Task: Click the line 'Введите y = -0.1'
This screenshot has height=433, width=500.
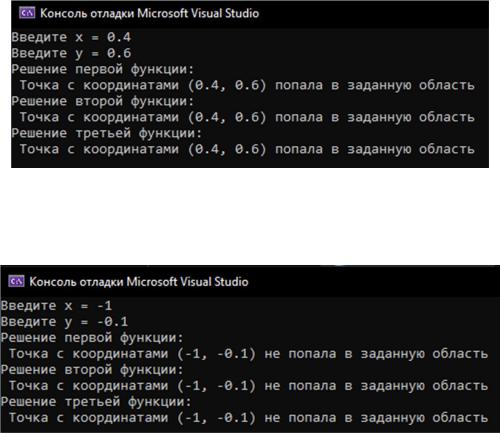Action: click(65, 322)
